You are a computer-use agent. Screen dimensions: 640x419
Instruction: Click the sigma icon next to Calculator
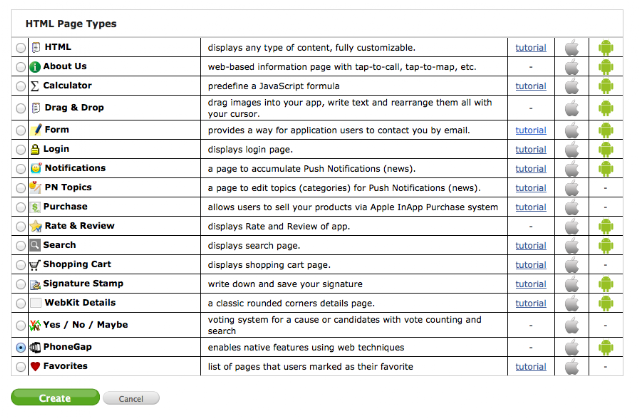35,86
